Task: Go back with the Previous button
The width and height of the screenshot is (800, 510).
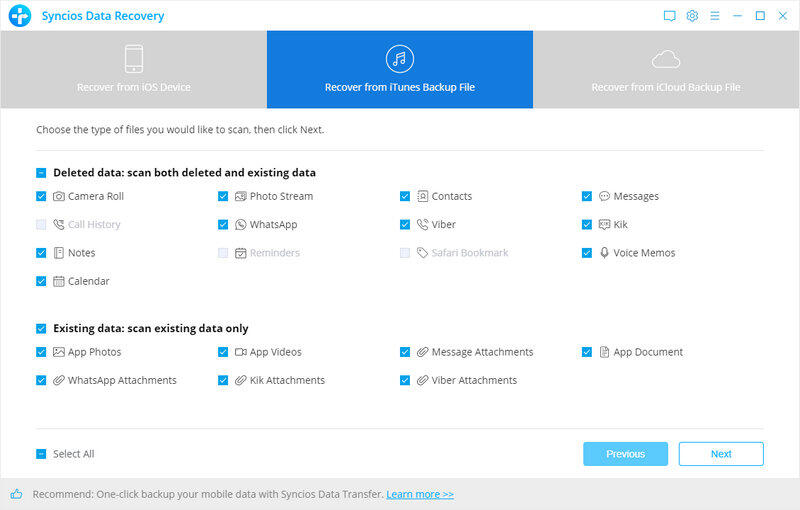Action: [x=625, y=454]
